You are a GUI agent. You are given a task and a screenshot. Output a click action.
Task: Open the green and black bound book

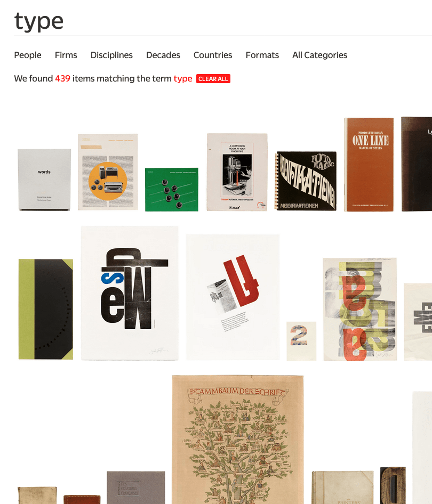click(46, 309)
